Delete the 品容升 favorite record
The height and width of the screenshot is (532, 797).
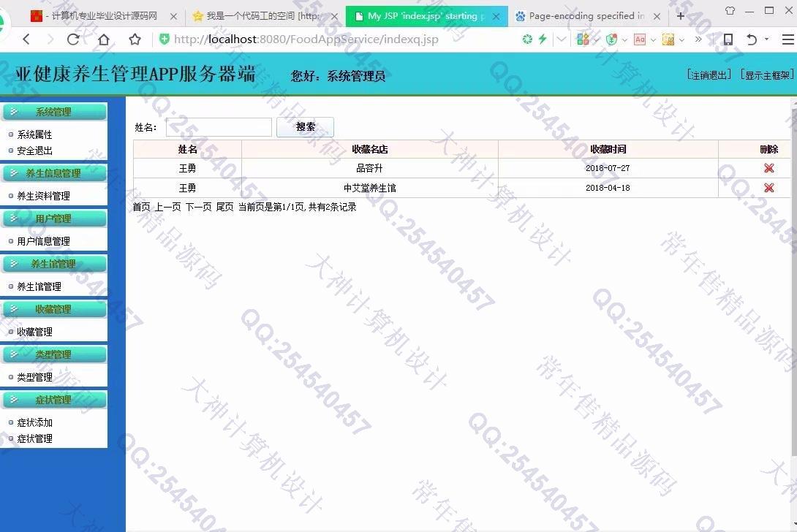[x=768, y=167]
